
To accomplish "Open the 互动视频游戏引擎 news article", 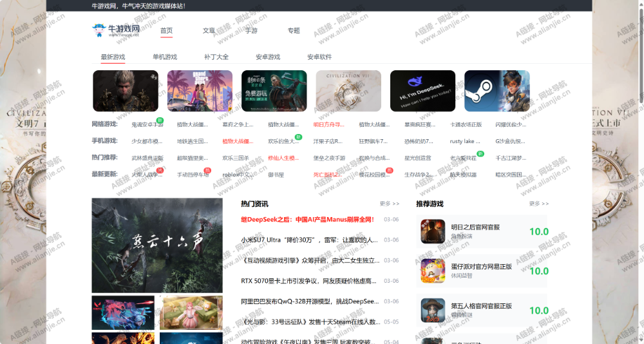I will 310,260.
